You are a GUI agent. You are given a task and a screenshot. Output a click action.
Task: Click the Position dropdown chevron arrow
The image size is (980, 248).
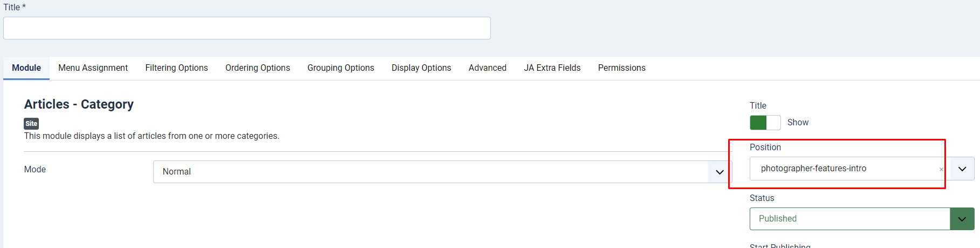click(962, 169)
